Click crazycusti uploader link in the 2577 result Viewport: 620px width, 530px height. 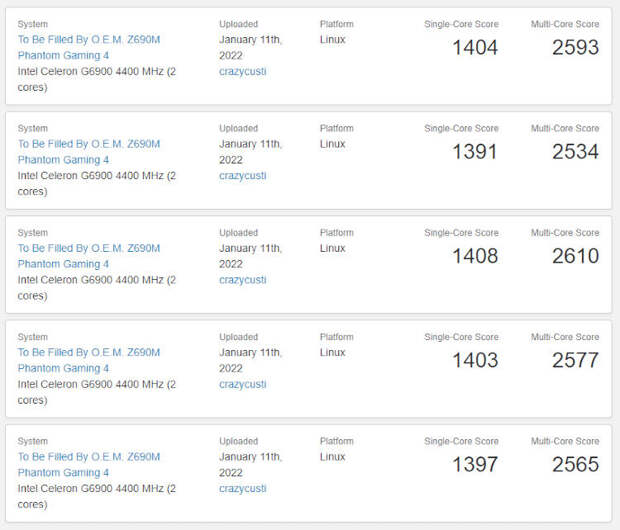click(x=242, y=384)
